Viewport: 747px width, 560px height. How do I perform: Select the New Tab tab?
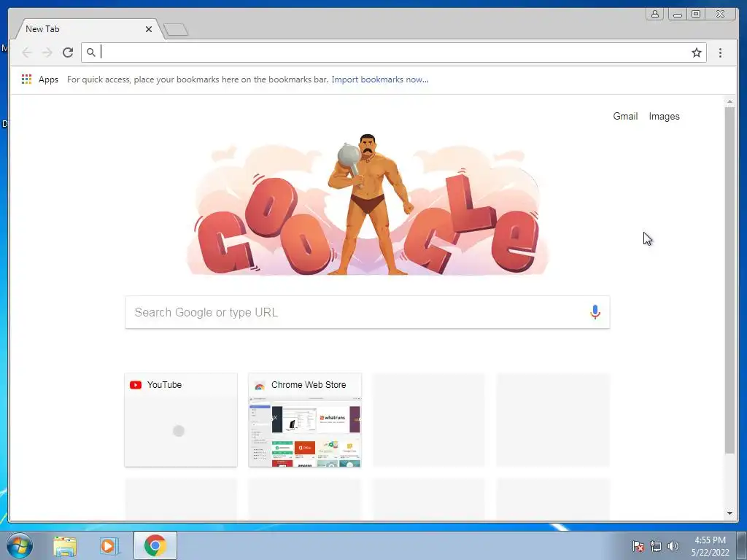click(x=88, y=29)
